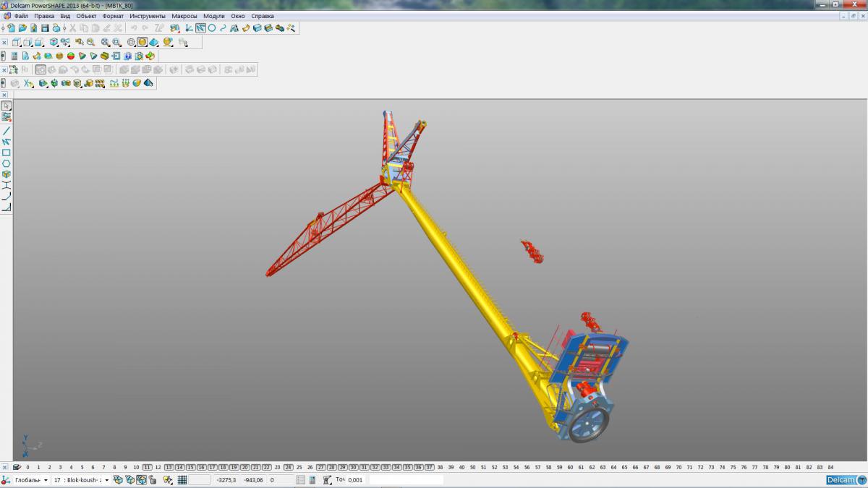Toggle level 11 visibility
The width and height of the screenshot is (868, 488).
(147, 467)
